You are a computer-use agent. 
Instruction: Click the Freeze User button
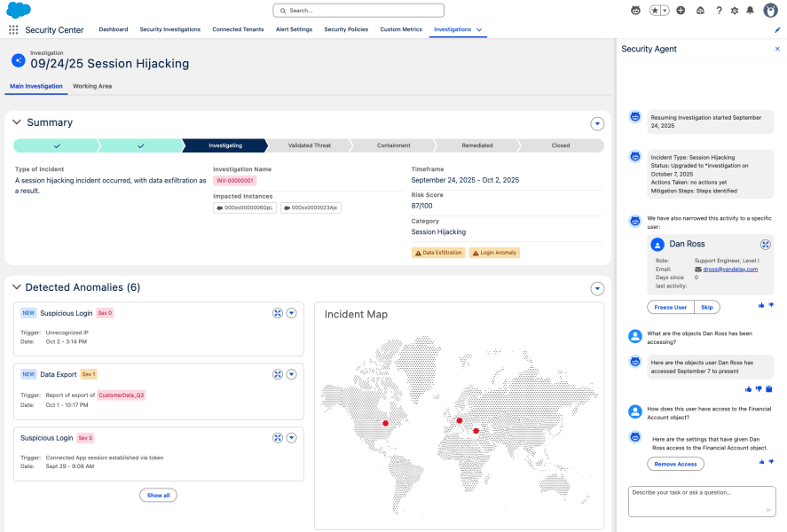coord(670,307)
